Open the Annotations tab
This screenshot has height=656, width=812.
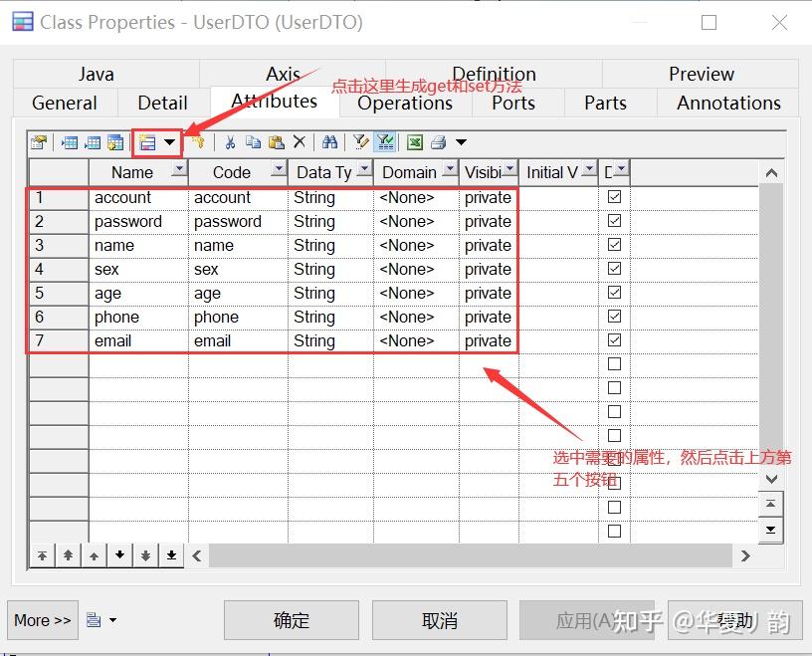click(727, 103)
